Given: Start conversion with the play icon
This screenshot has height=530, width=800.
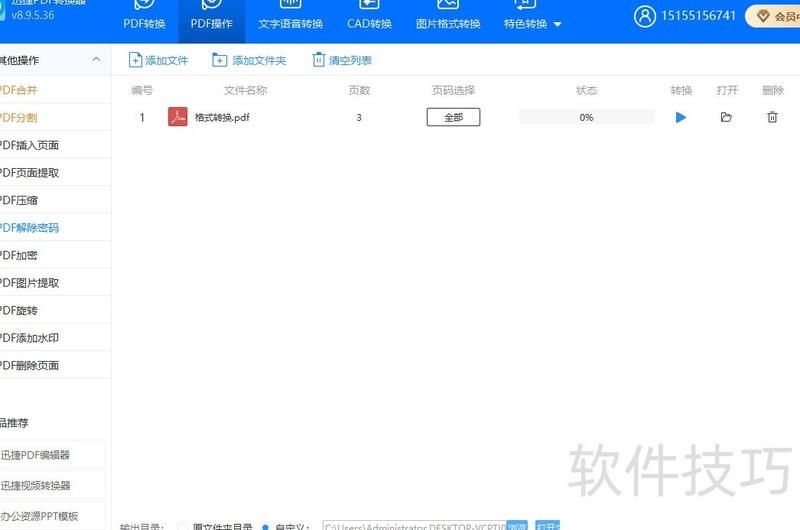Looking at the screenshot, I should pyautogui.click(x=681, y=117).
